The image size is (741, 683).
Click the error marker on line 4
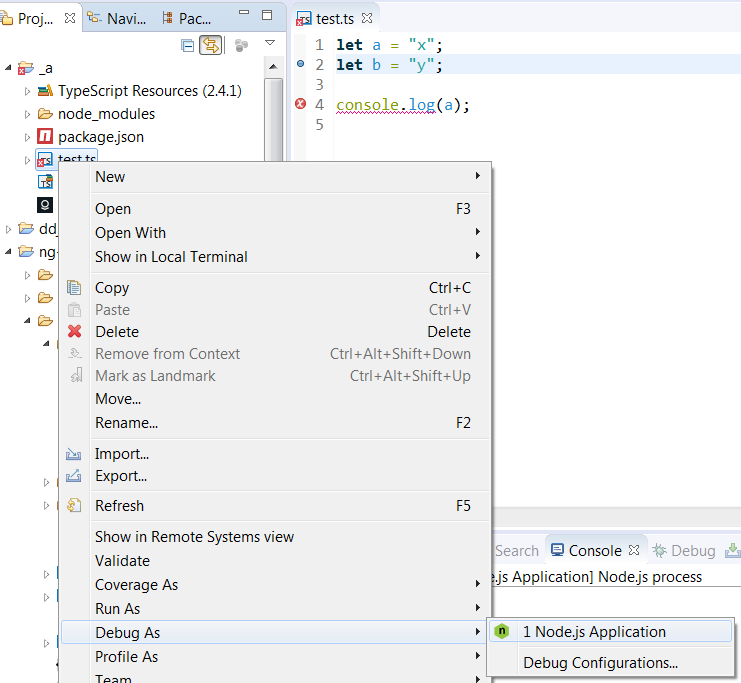pos(300,104)
